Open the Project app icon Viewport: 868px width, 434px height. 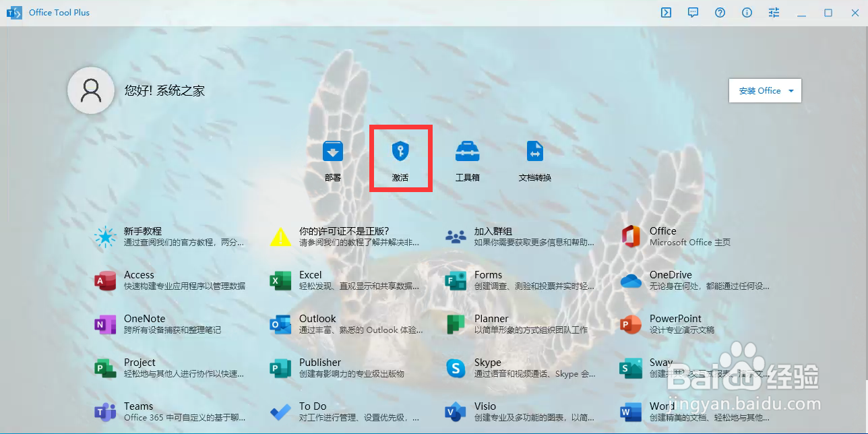tap(105, 368)
